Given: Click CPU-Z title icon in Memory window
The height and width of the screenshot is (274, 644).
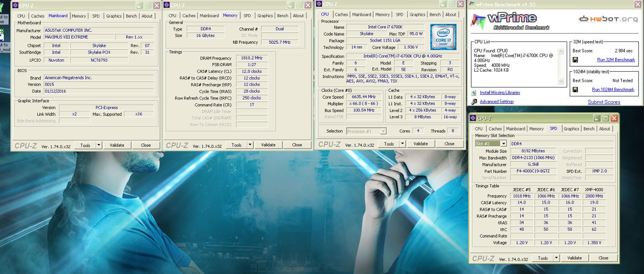Looking at the screenshot, I should point(167,6).
